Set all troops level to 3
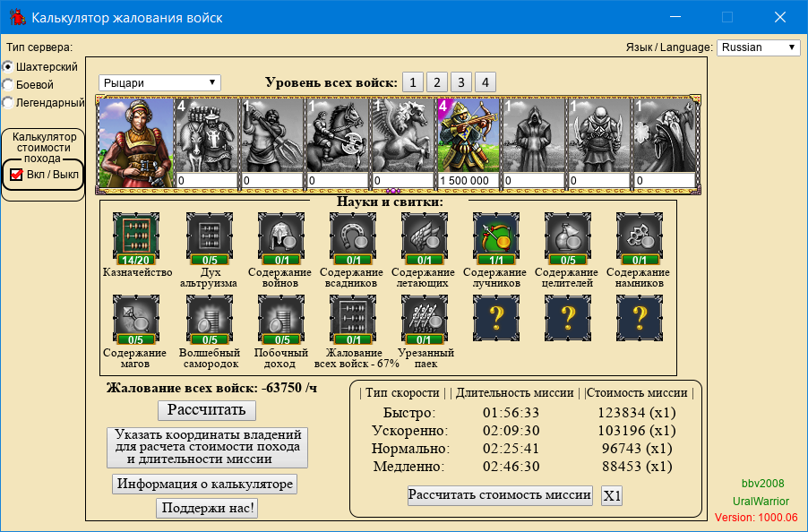Viewport: 808px width, 532px height. tap(460, 82)
